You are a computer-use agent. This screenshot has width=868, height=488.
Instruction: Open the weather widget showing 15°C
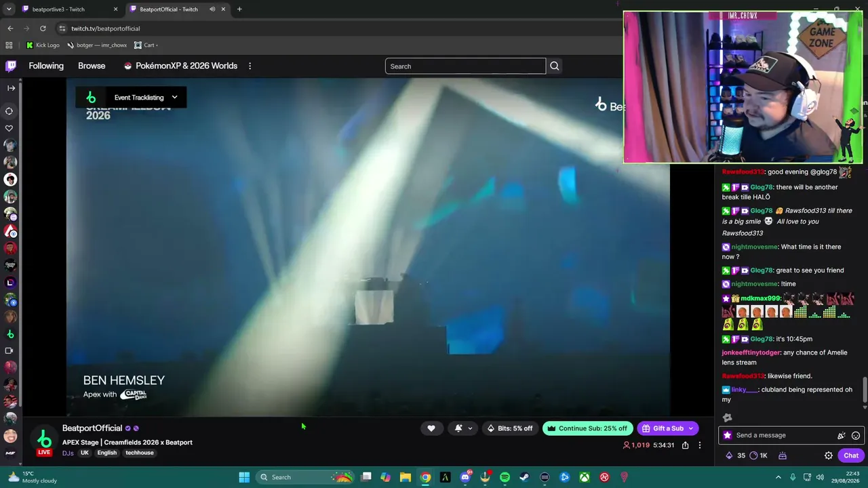coord(32,477)
